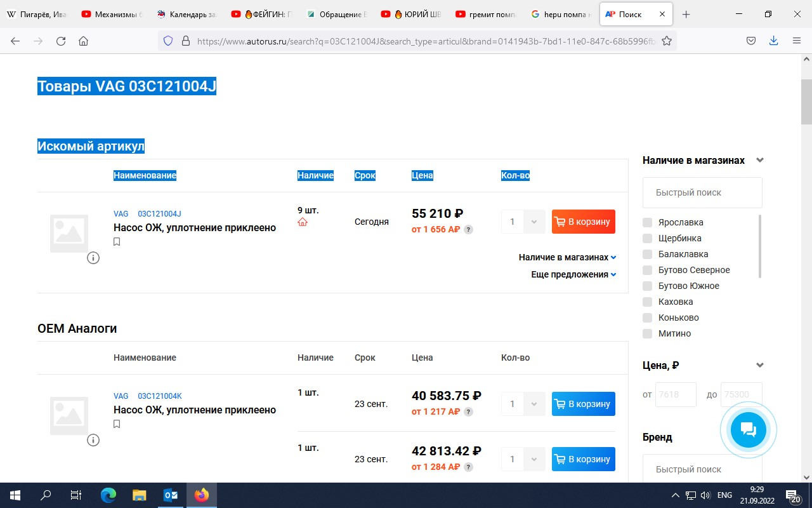The width and height of the screenshot is (812, 508).
Task: Check the Митино store checkbox
Action: (x=647, y=333)
